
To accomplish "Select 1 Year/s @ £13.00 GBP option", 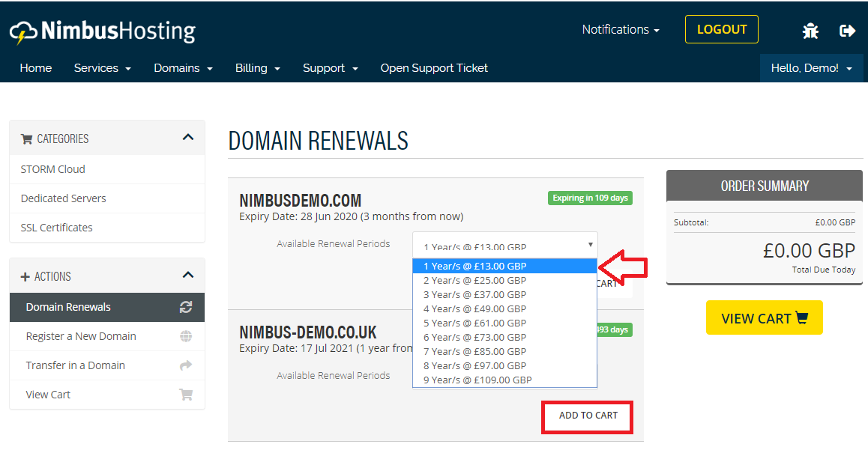I will click(x=505, y=266).
